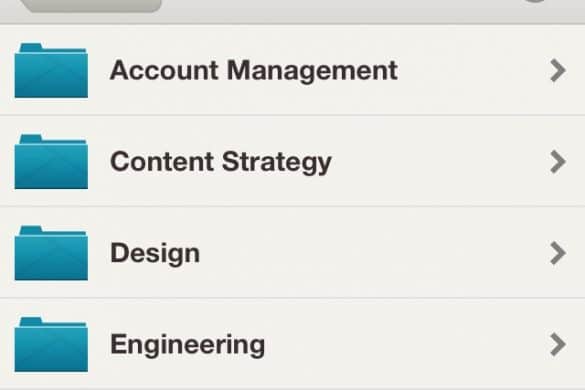The image size is (585, 390).
Task: Click the top header bar background
Action: (336, 10)
